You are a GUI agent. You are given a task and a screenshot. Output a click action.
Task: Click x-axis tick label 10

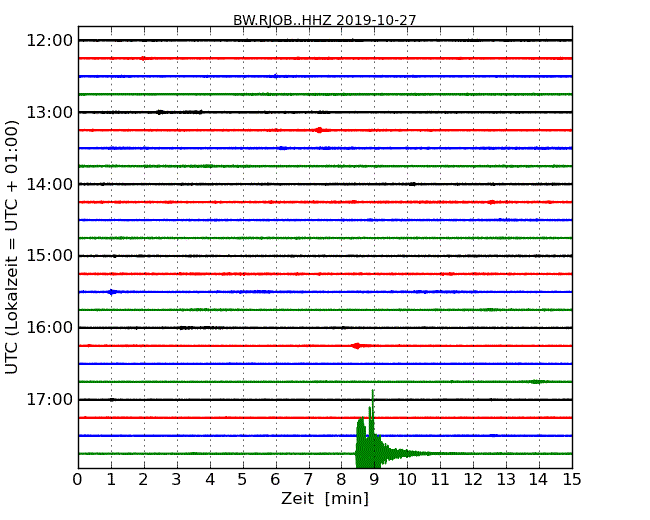pos(407,479)
